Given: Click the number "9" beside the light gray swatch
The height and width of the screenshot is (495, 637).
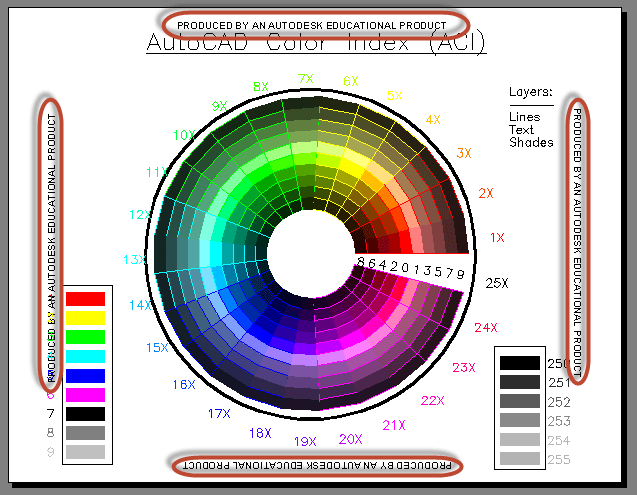Looking at the screenshot, I should pos(50,452).
